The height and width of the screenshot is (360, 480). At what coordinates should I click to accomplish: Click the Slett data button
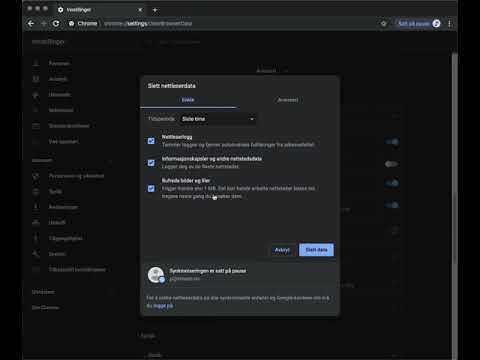(316, 250)
